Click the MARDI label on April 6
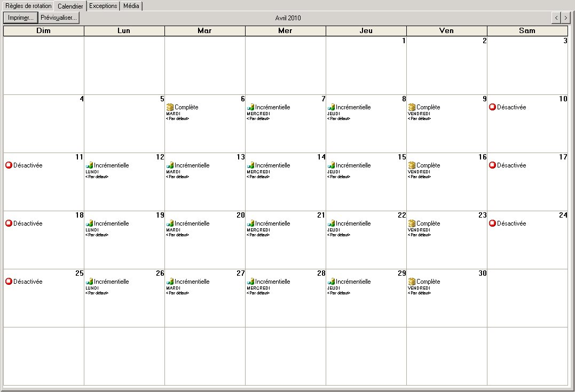 (x=173, y=114)
